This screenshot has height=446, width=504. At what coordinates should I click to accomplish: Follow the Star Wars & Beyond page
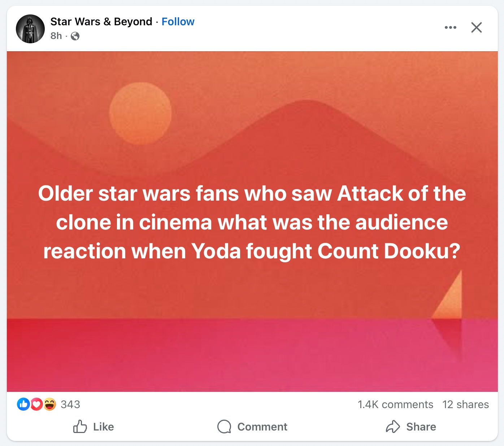(178, 22)
